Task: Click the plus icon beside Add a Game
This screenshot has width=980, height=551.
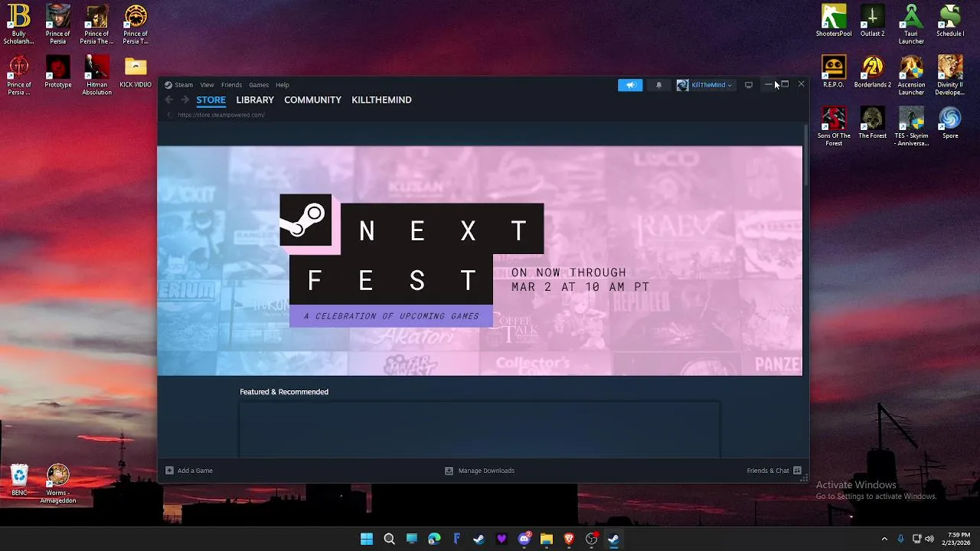Action: 169,471
